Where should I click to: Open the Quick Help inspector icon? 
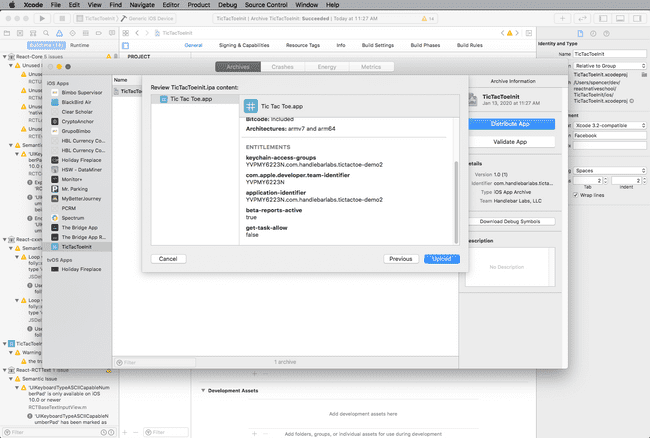(606, 34)
